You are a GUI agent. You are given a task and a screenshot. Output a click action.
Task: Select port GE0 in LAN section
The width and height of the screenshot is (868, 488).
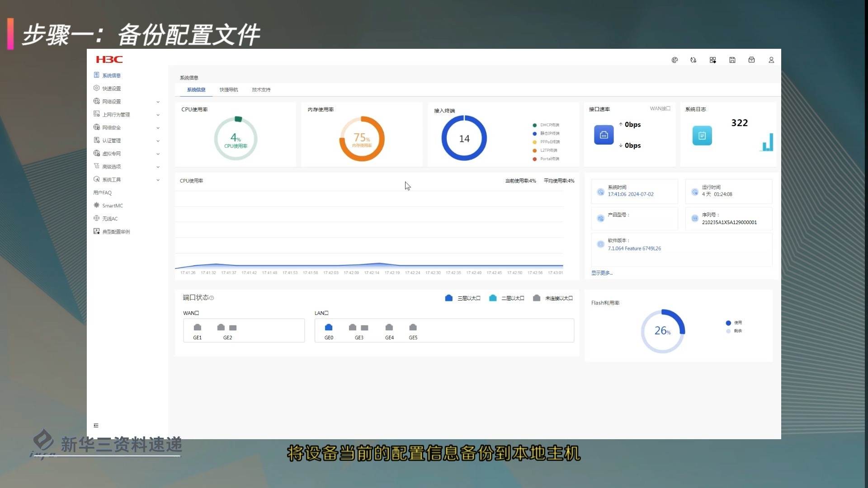pyautogui.click(x=329, y=328)
